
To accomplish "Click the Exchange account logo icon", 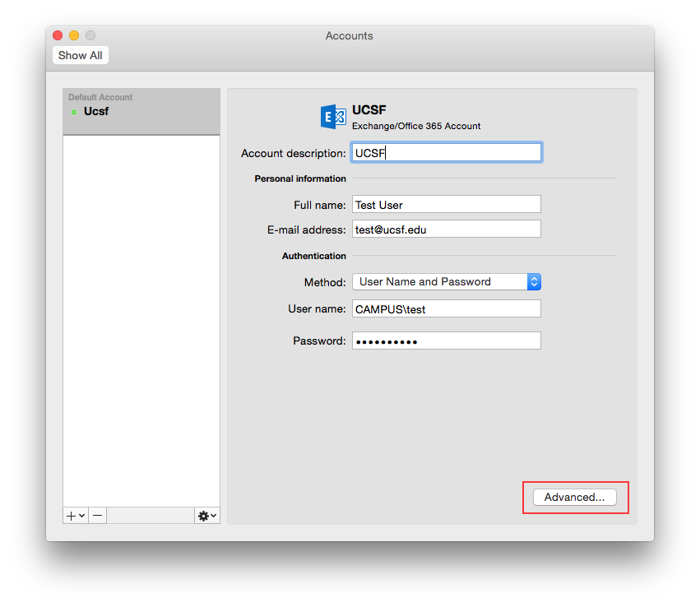I will tap(333, 117).
